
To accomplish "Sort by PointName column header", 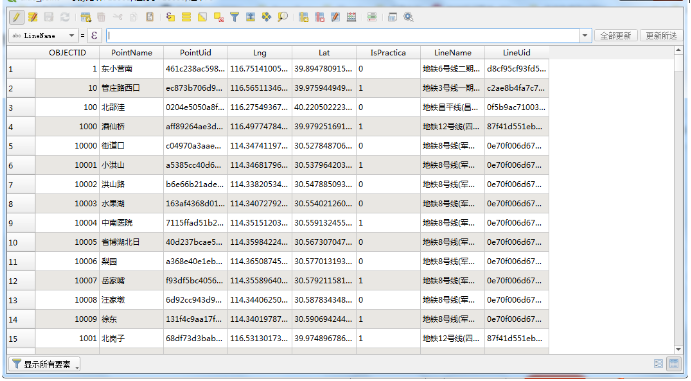I will [x=131, y=53].
